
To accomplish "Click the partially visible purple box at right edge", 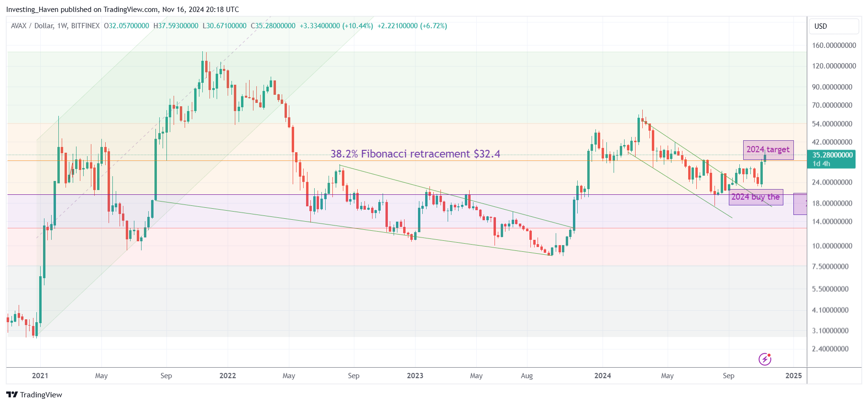I will (800, 204).
